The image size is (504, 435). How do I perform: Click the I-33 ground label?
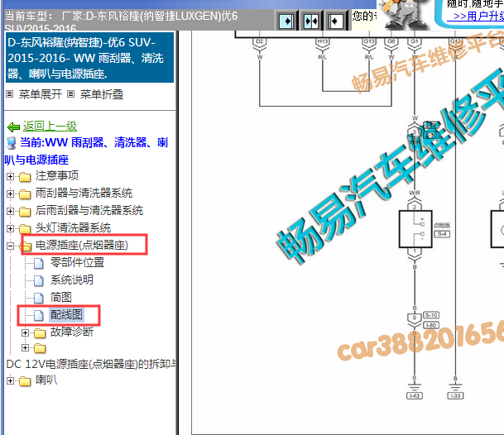[x=455, y=395]
